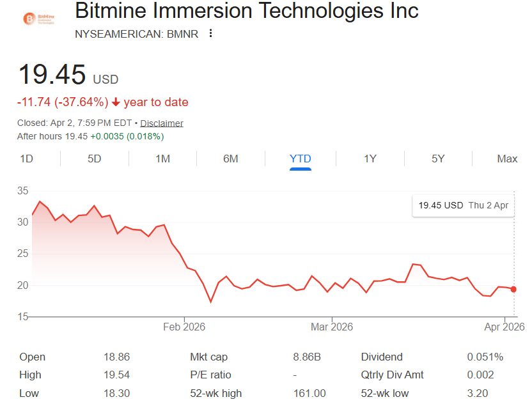
Task: Open the three-dot options menu beside BMNR
Action: coord(210,33)
